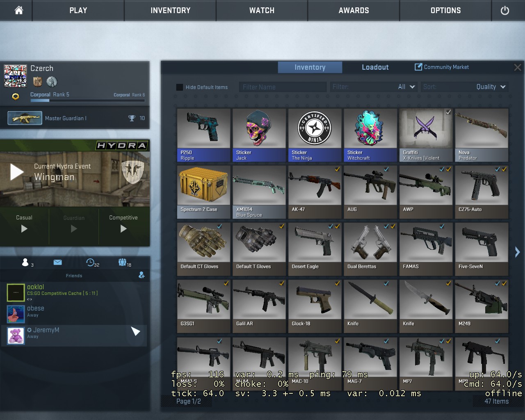Click the first profile medal icon
This screenshot has height=420, width=525.
(38, 82)
